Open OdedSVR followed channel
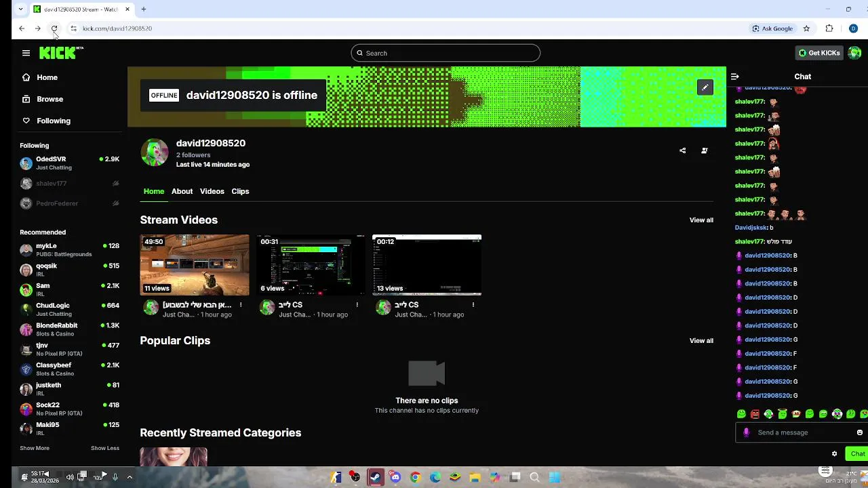The width and height of the screenshot is (868, 488). pos(69,163)
